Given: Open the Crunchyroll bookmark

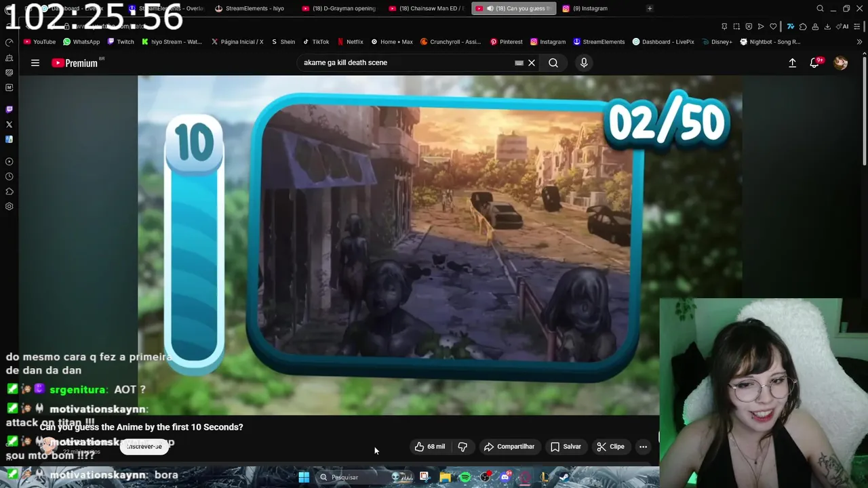Looking at the screenshot, I should [450, 42].
